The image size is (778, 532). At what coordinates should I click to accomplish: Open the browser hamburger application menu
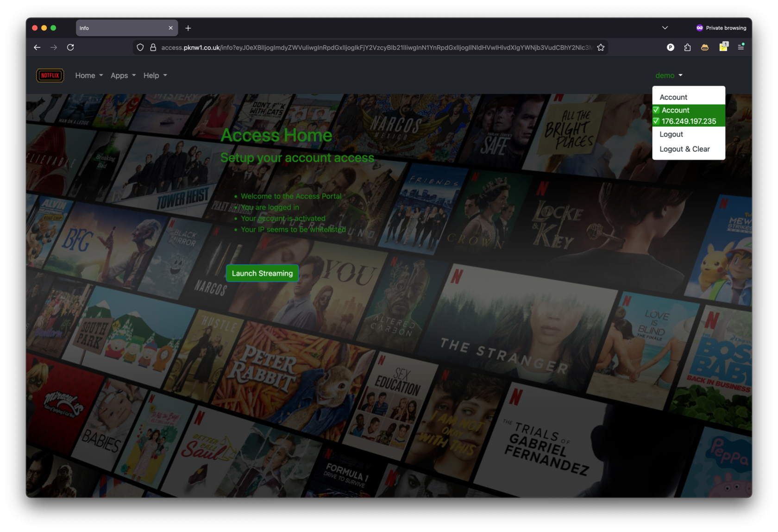coord(741,47)
